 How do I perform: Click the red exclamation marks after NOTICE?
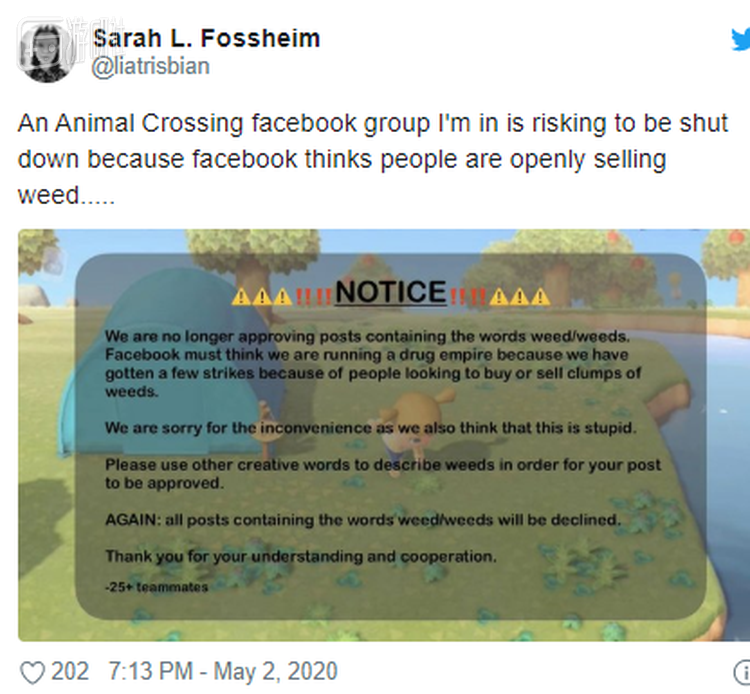[x=468, y=297]
